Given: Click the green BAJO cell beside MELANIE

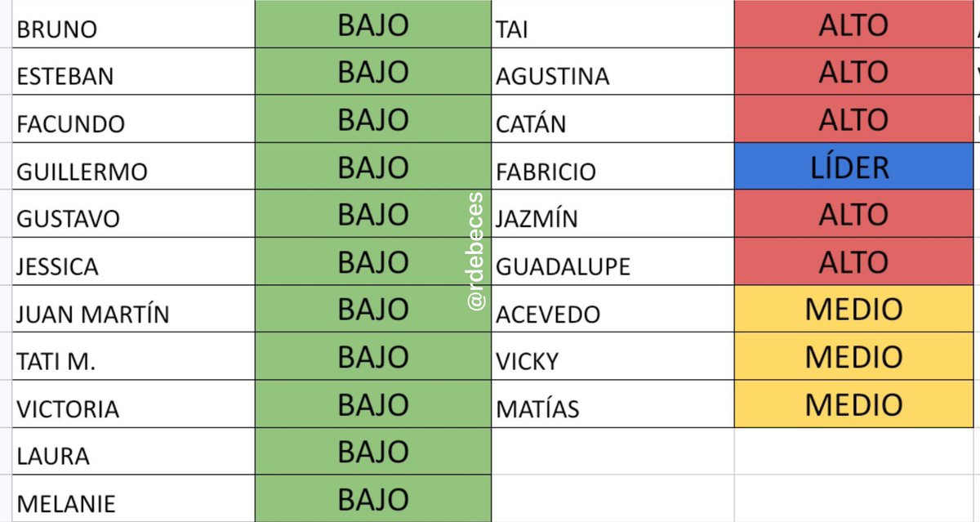Looking at the screenshot, I should pos(373,498).
